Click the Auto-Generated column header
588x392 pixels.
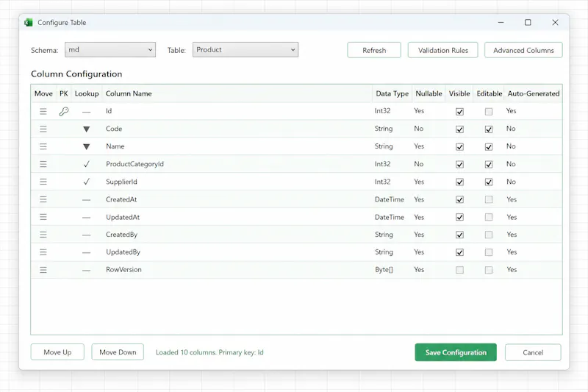click(x=534, y=93)
